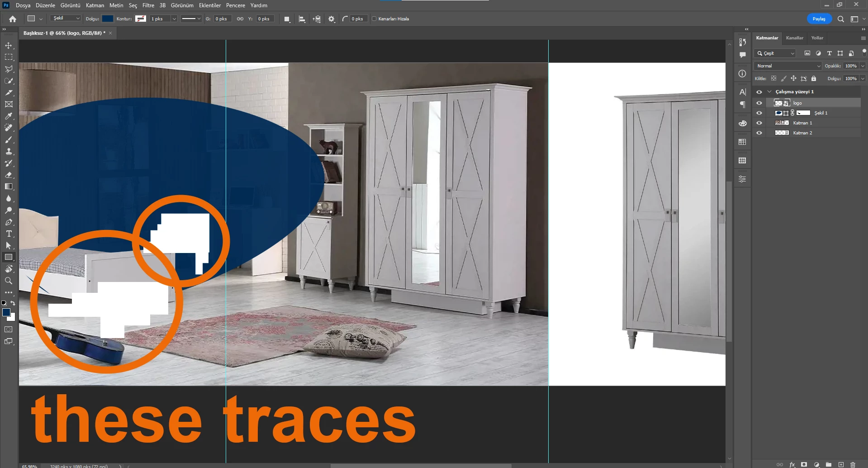
Task: Toggle link width and height
Action: tap(240, 19)
